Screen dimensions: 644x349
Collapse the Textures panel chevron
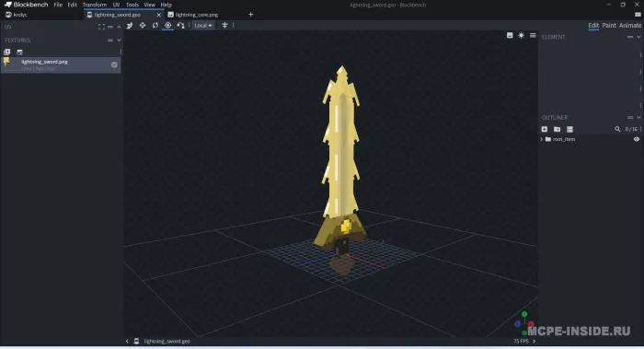(119, 41)
